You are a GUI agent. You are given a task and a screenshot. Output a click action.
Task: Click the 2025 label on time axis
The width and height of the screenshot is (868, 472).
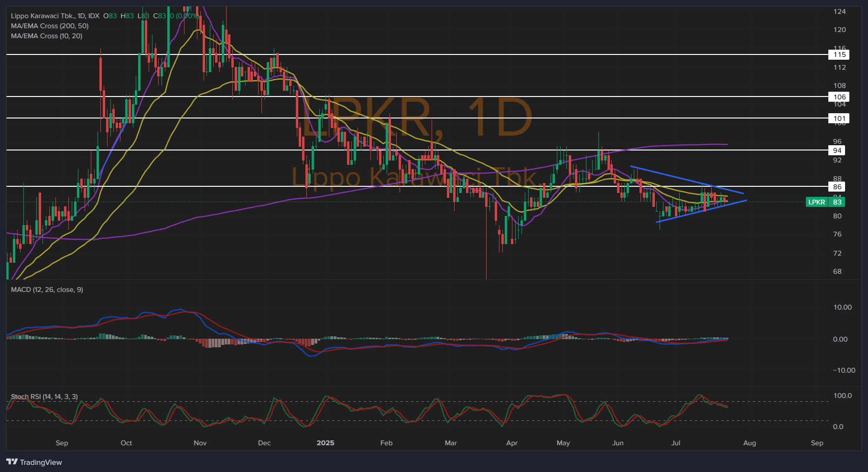[325, 443]
